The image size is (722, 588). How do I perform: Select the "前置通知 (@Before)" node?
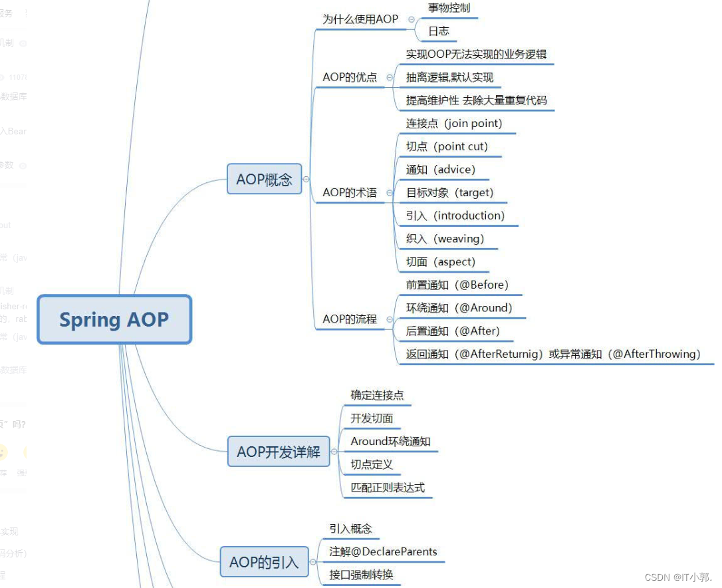click(x=457, y=285)
